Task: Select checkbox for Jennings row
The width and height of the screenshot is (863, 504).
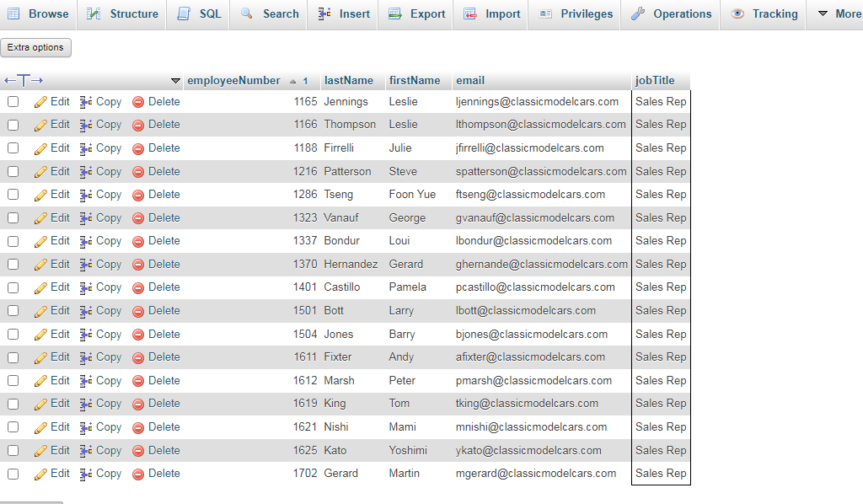Action: pyautogui.click(x=13, y=102)
